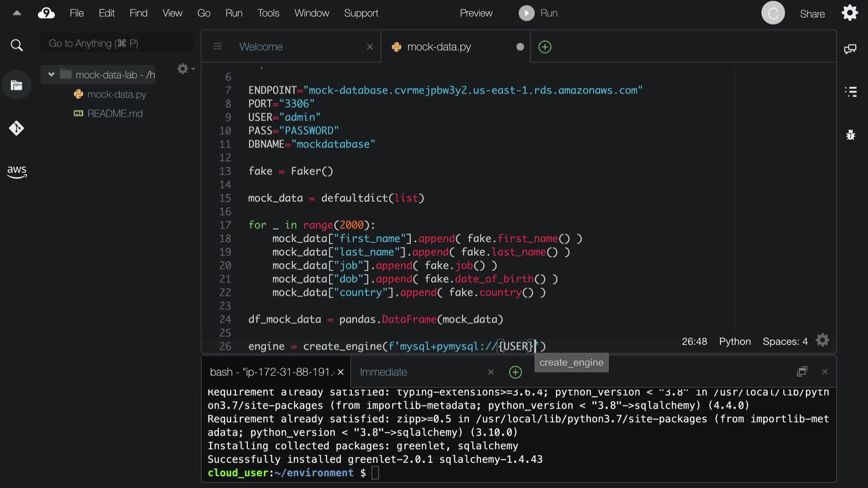The image size is (868, 488).
Task: Open the Tools menu
Action: click(268, 13)
